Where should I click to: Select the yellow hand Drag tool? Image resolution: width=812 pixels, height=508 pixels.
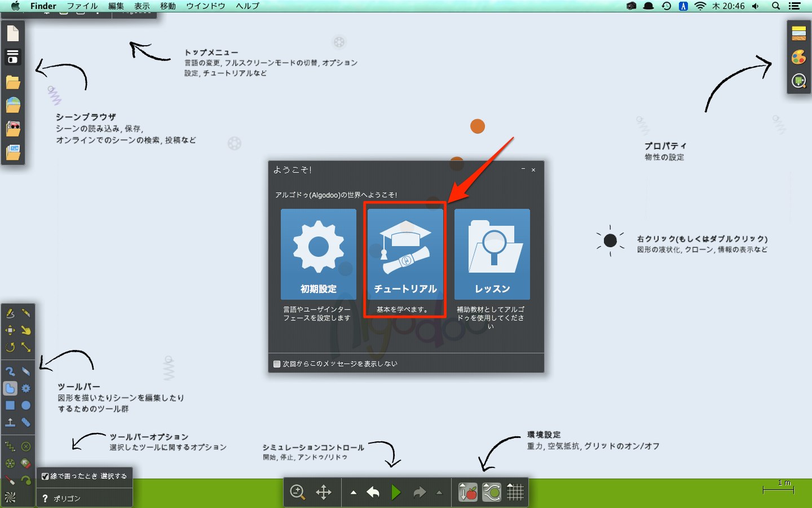pyautogui.click(x=26, y=330)
